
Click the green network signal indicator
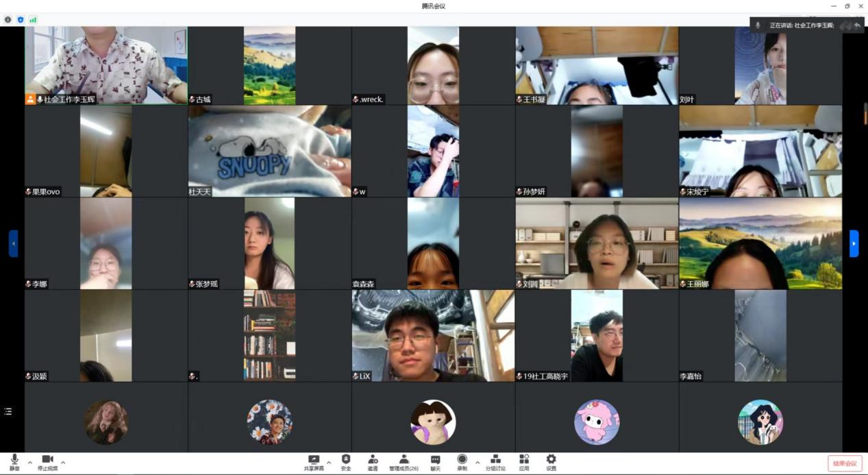(x=33, y=20)
